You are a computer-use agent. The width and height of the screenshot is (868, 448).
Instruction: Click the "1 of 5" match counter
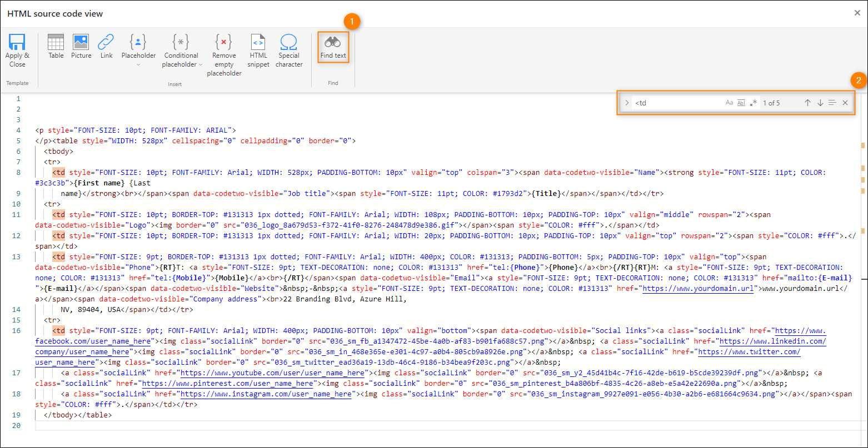tap(771, 103)
